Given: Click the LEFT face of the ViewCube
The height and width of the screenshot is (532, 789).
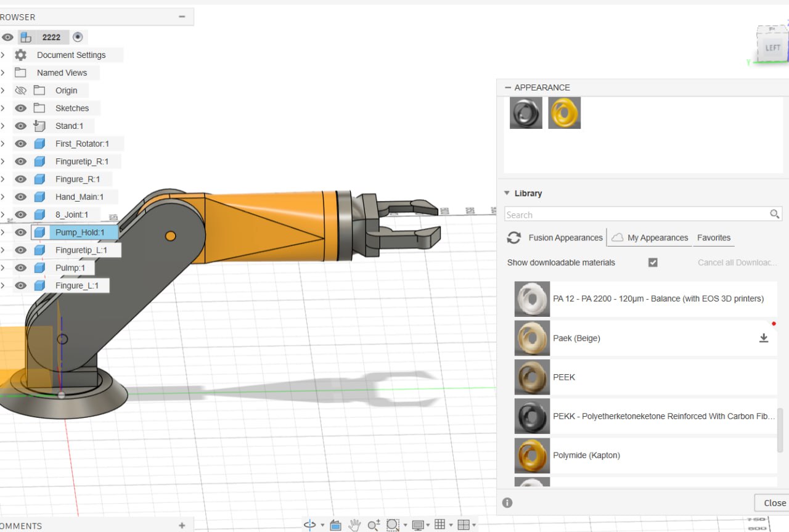Looking at the screenshot, I should [773, 48].
